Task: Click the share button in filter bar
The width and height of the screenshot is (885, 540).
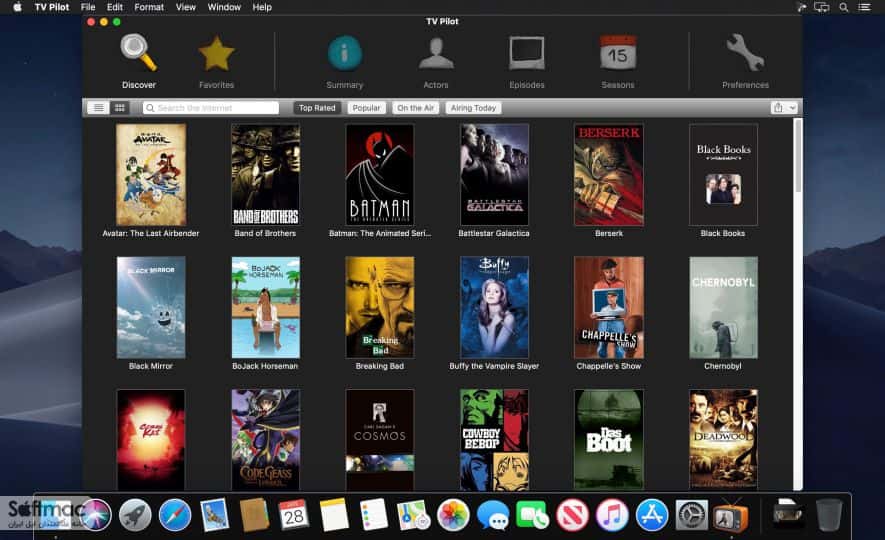Action: (778, 108)
